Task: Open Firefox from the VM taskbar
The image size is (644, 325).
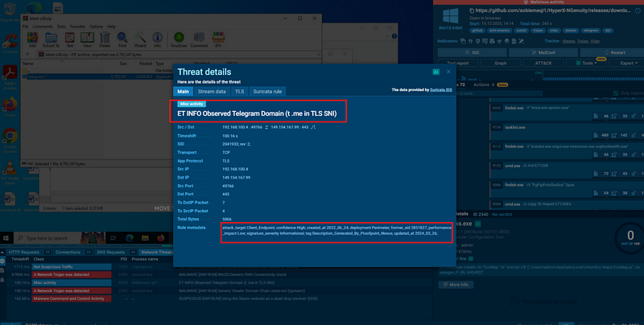Action: 160,238
